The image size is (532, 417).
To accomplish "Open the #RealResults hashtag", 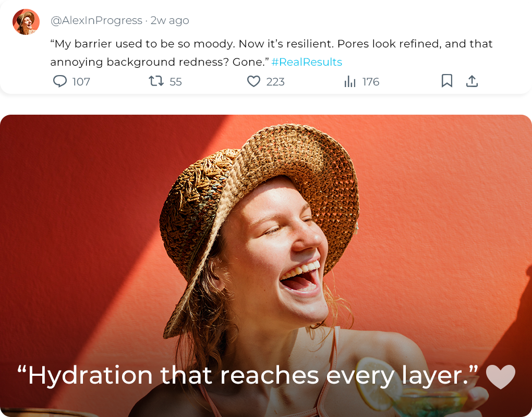I will point(307,62).
